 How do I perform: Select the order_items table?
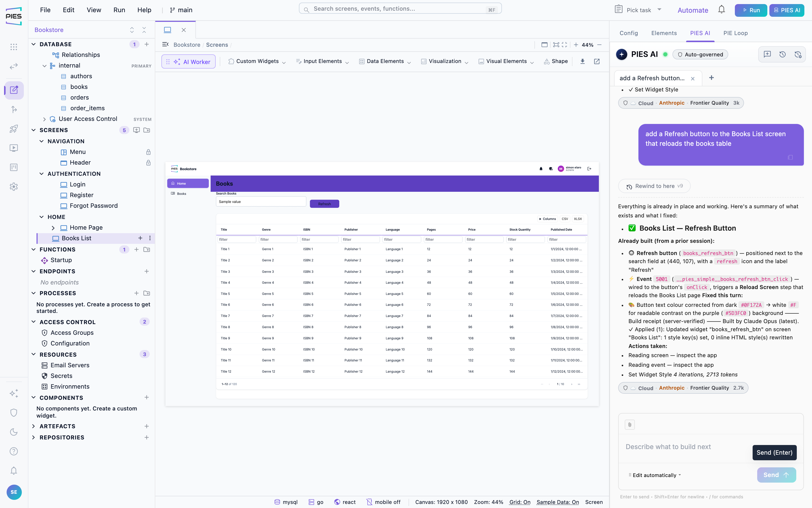pyautogui.click(x=87, y=108)
